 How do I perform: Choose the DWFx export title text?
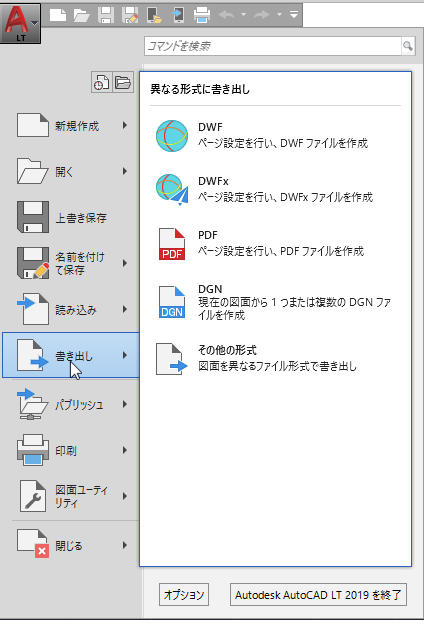pos(213,181)
